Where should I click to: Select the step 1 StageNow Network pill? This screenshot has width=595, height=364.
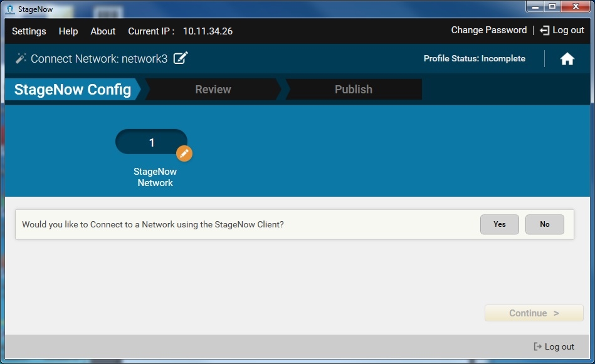click(x=151, y=142)
